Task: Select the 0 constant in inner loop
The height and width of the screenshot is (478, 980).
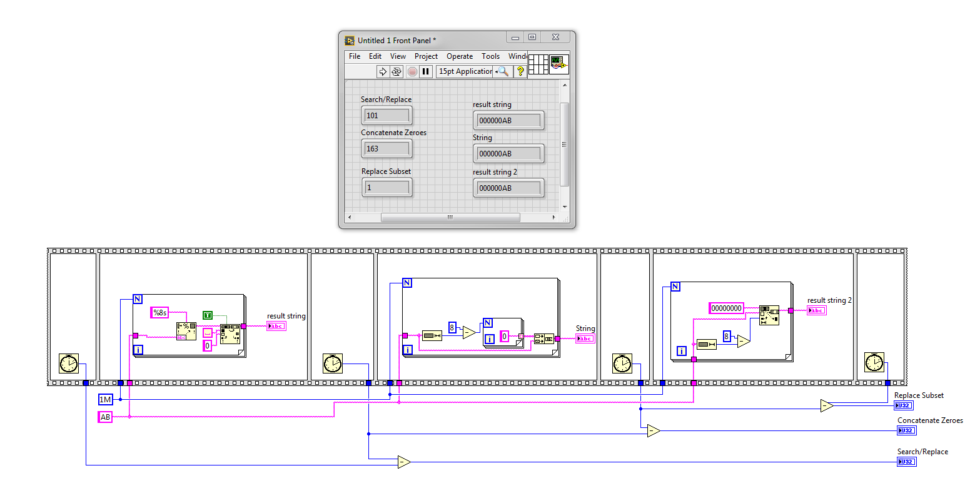Action: click(x=505, y=337)
